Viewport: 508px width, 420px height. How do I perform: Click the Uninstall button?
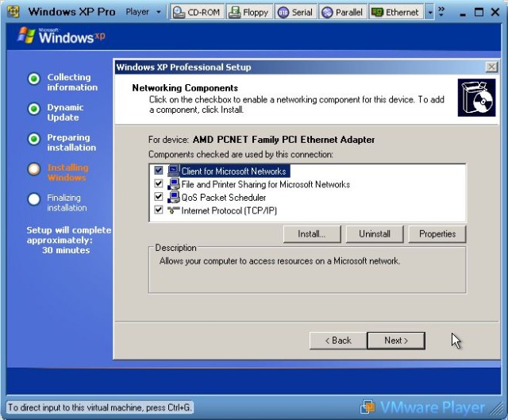(375, 234)
